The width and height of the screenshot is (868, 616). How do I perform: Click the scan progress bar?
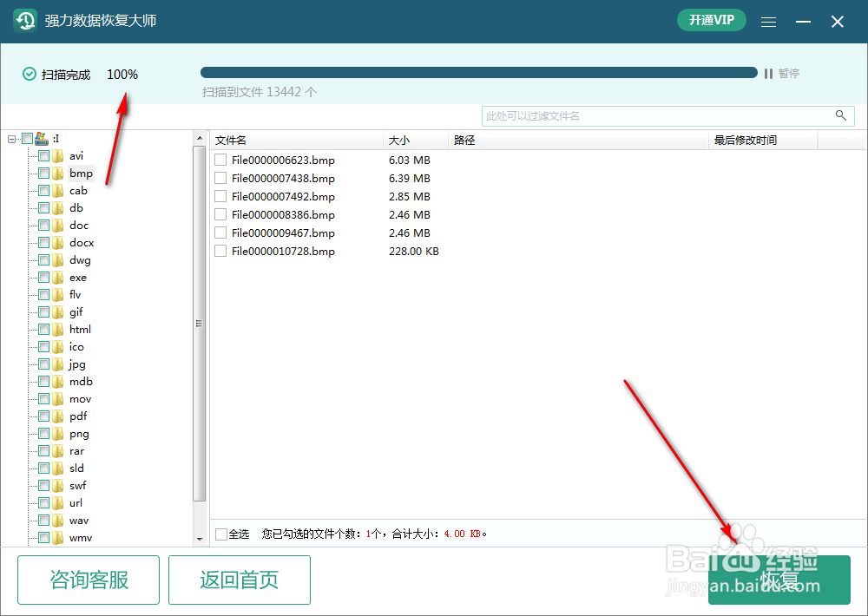point(479,73)
